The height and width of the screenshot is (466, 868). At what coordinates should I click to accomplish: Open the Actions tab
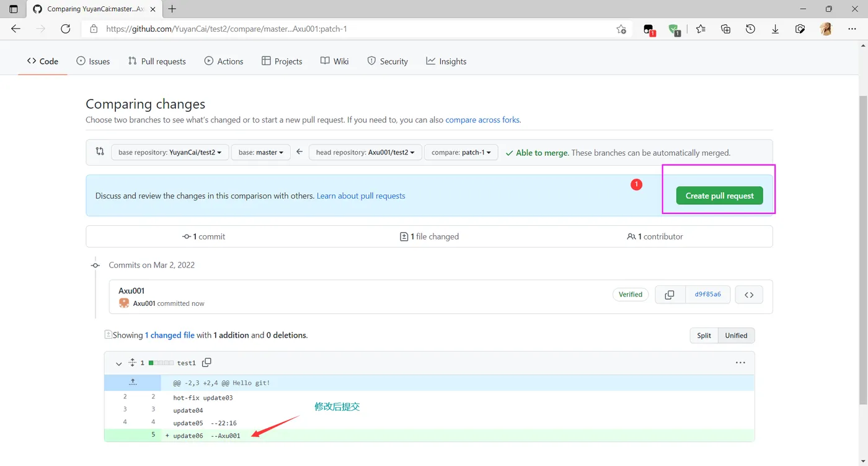(224, 61)
